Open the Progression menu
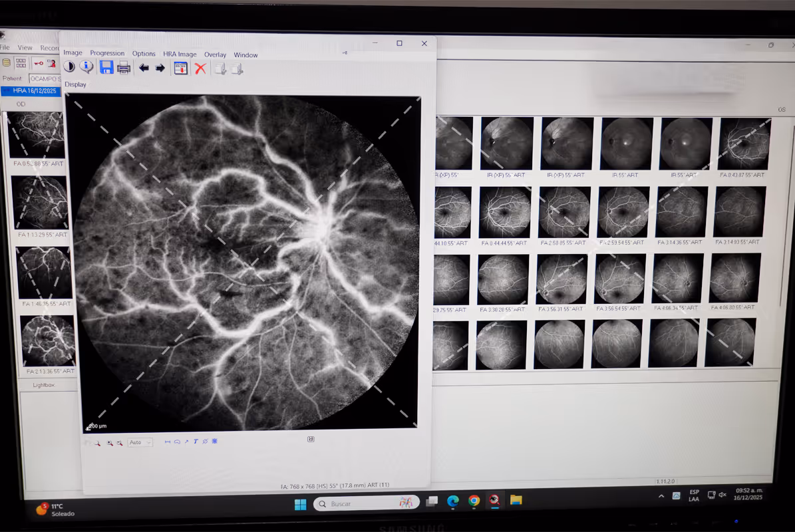 point(107,53)
